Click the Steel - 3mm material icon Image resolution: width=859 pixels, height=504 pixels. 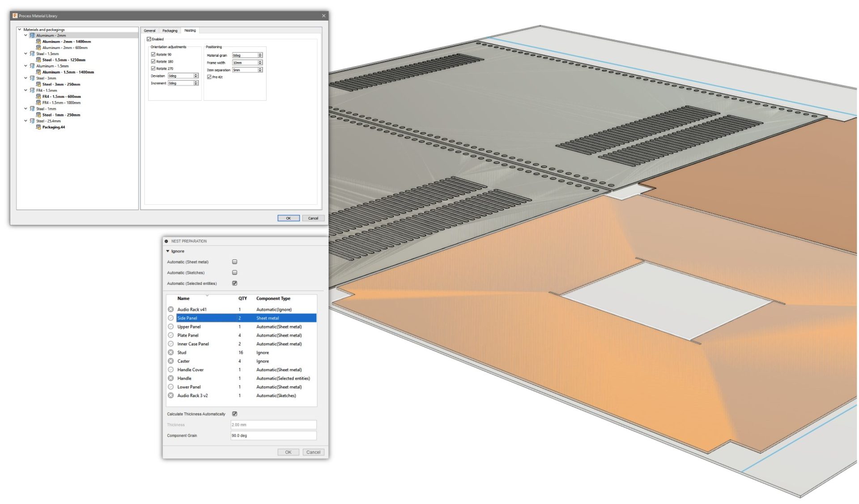(32, 78)
